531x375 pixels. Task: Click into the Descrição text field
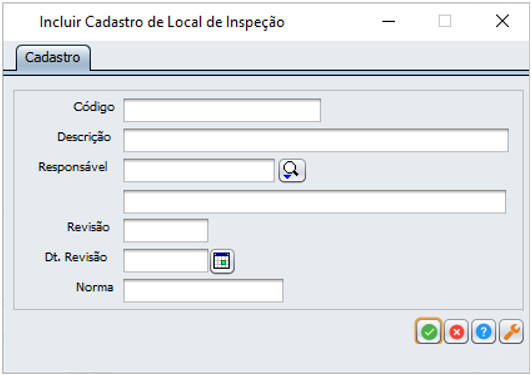point(316,140)
